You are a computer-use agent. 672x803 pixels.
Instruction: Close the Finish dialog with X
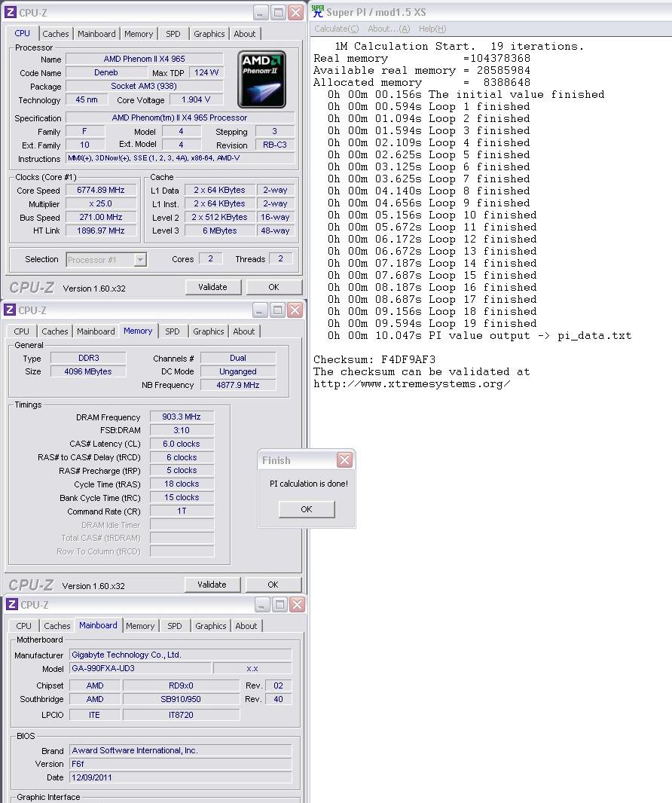pyautogui.click(x=345, y=460)
